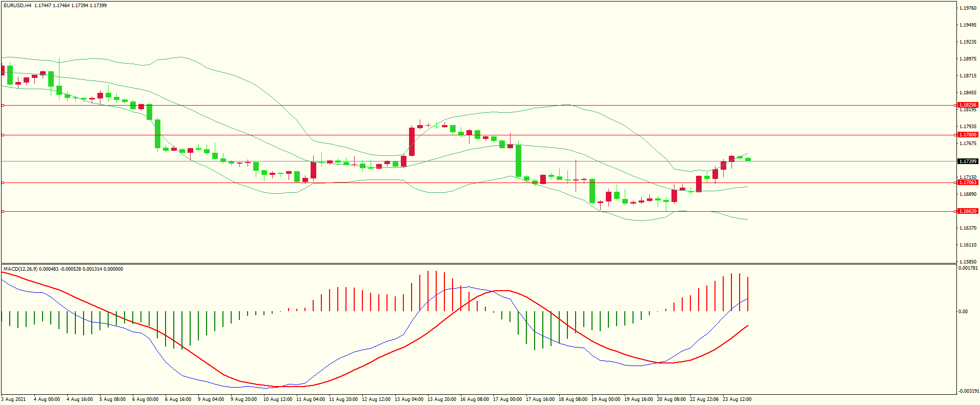Click the black 1.17399 current price tag
This screenshot has width=980, height=405.
pyautogui.click(x=968, y=161)
